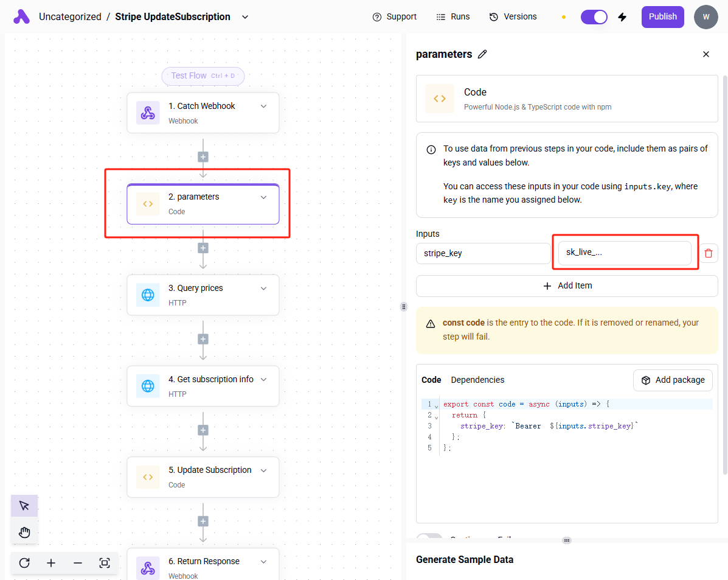The height and width of the screenshot is (580, 728).
Task: Expand the Catch Webhook step dropdown
Action: 263,106
